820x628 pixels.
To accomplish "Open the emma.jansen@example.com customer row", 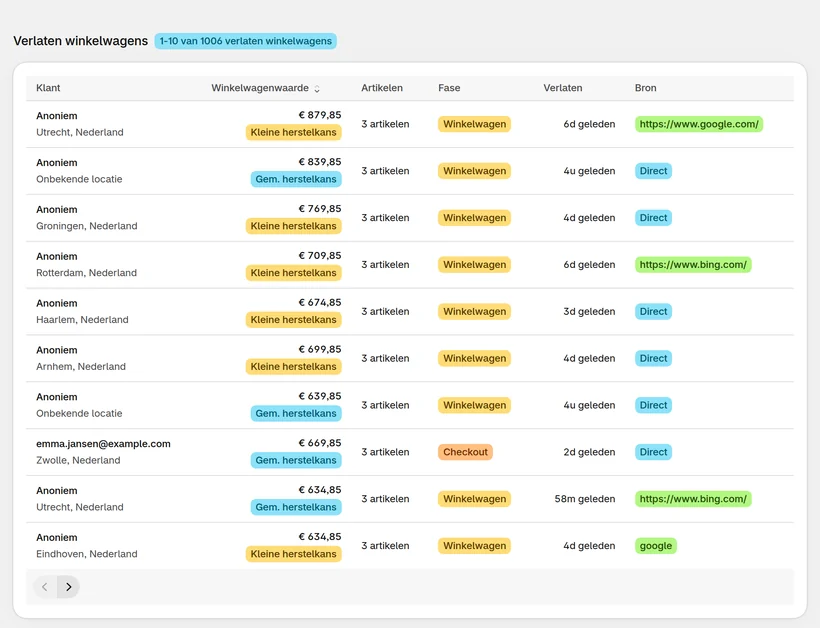I will click(409, 452).
